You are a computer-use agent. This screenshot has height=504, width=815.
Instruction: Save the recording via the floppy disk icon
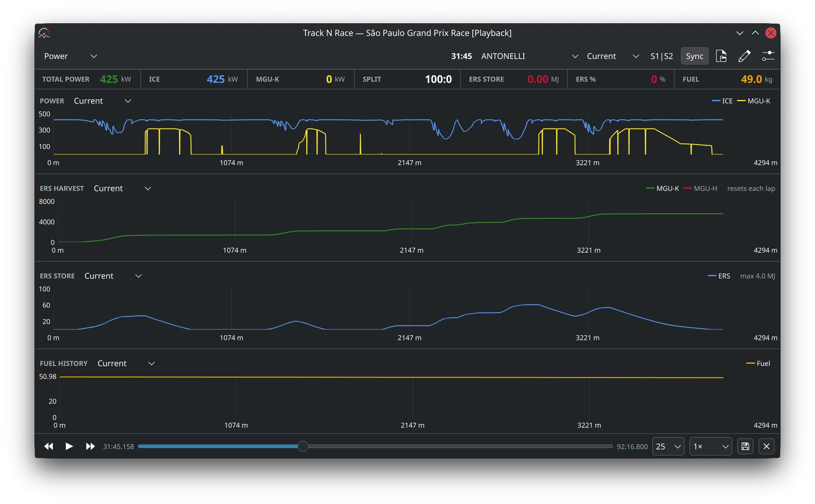[x=745, y=446]
